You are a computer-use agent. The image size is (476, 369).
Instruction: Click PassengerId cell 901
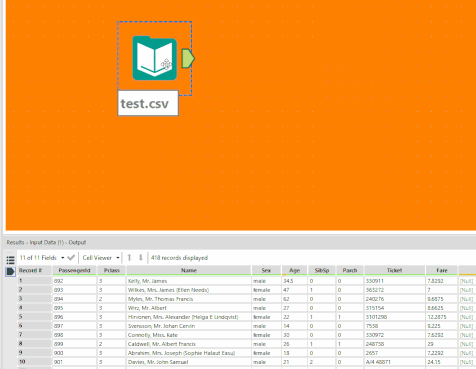pyautogui.click(x=74, y=362)
